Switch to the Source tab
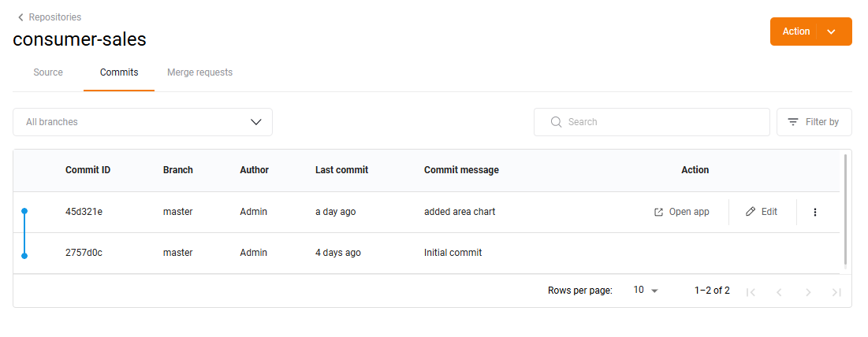Screen dimensions: 868x337 point(48,72)
